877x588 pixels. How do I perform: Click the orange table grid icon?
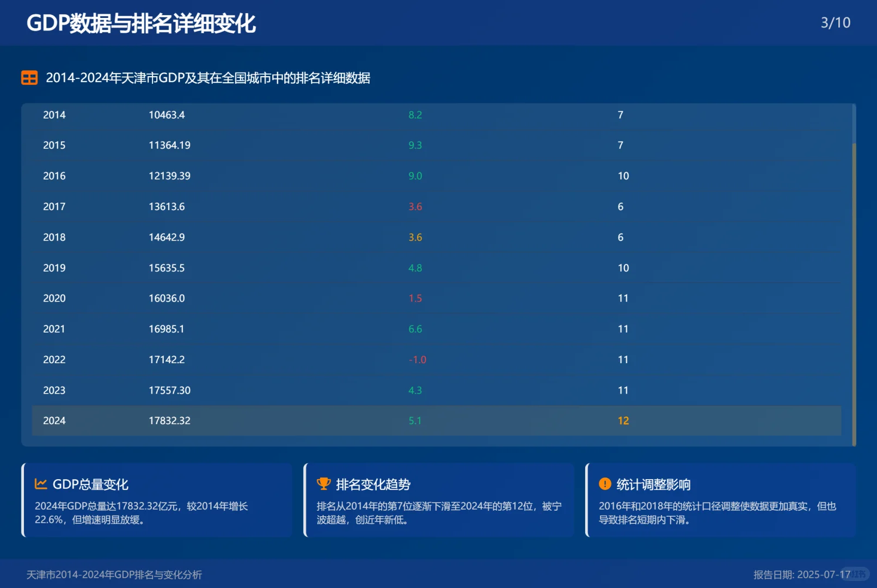click(x=28, y=78)
